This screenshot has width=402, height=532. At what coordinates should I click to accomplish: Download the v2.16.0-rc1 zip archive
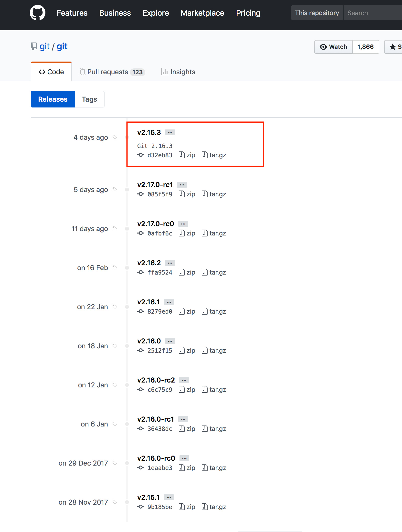click(x=187, y=429)
